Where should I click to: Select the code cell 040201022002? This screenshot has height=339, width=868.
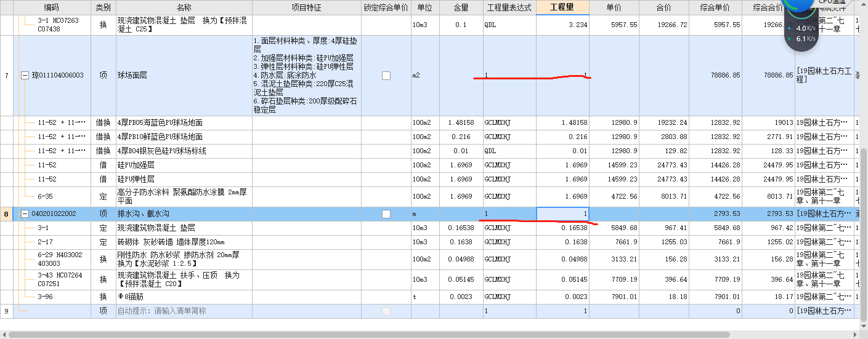coord(52,214)
